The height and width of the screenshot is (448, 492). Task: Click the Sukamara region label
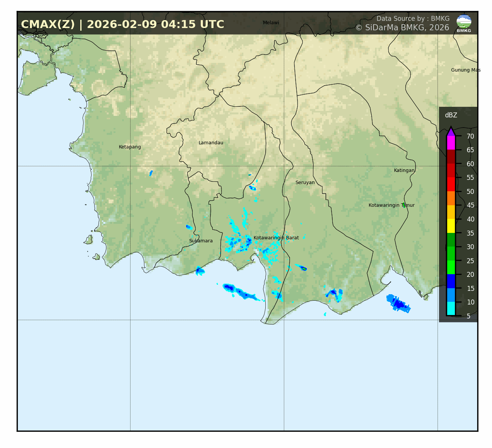201,241
